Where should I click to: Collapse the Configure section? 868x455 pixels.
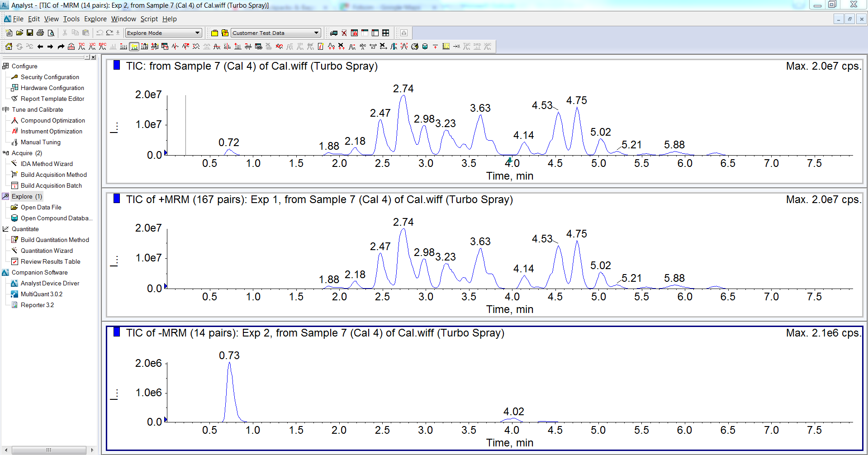[5, 66]
